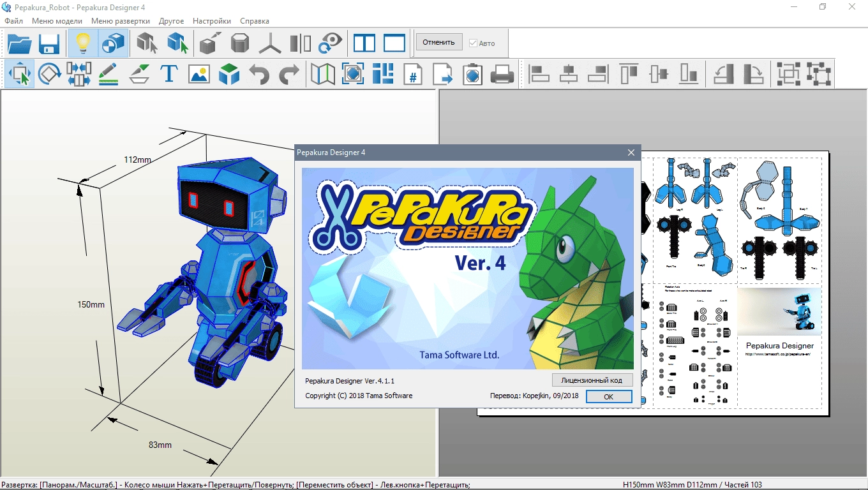Screen dimensions: 868x490
Task: Select the gray cube with cursor tool
Action: point(147,43)
